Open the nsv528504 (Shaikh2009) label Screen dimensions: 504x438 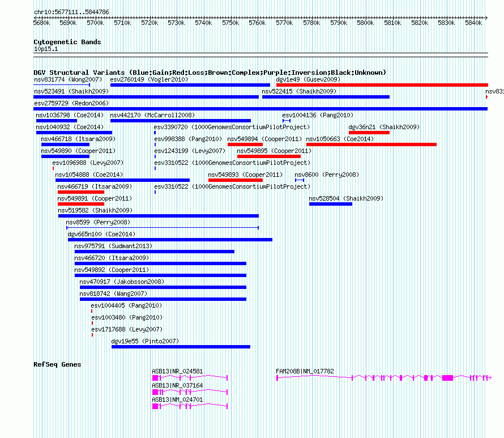346,198
